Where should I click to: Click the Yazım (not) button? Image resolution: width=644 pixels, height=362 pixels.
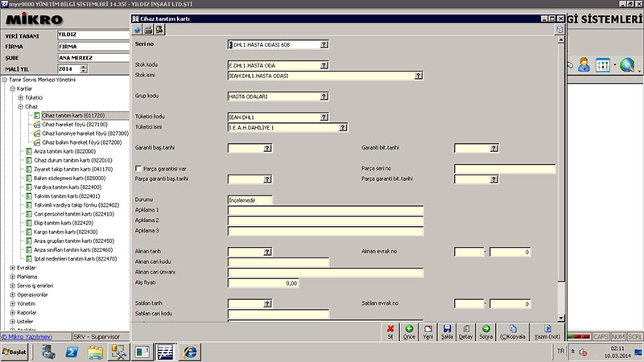pos(547,331)
